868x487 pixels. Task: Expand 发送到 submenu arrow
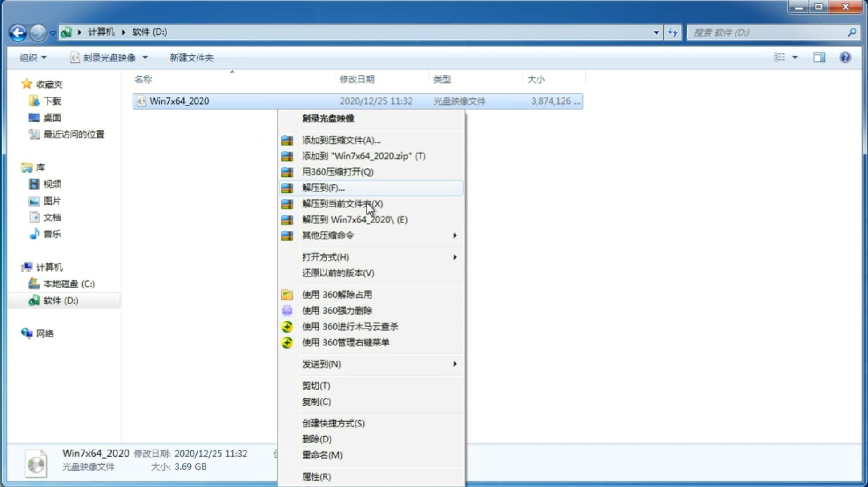tap(455, 364)
